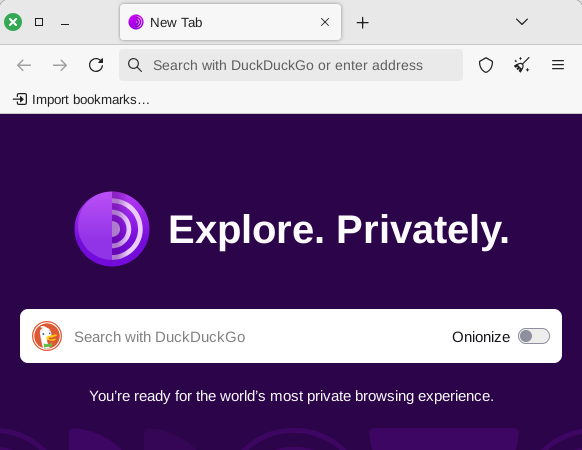Viewport: 582px width, 450px height.
Task: Click the Search with DuckDuckGo page field
Action: [291, 336]
